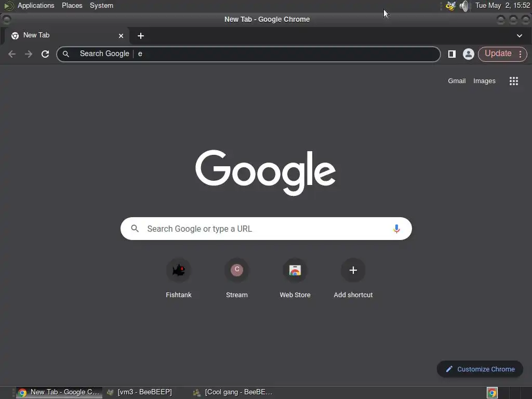532x399 pixels.
Task: Open the Images link
Action: pyautogui.click(x=484, y=81)
